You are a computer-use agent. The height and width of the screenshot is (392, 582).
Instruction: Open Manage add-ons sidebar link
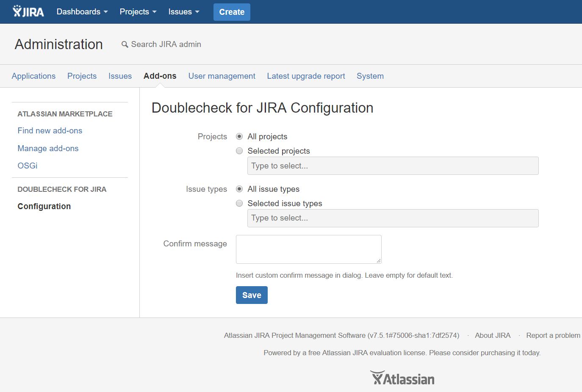tap(48, 149)
